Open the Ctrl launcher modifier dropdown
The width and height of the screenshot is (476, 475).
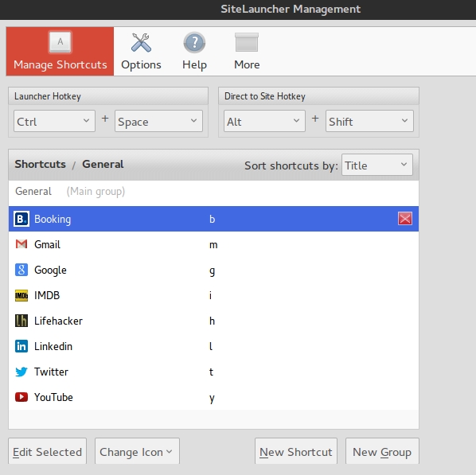pyautogui.click(x=54, y=121)
